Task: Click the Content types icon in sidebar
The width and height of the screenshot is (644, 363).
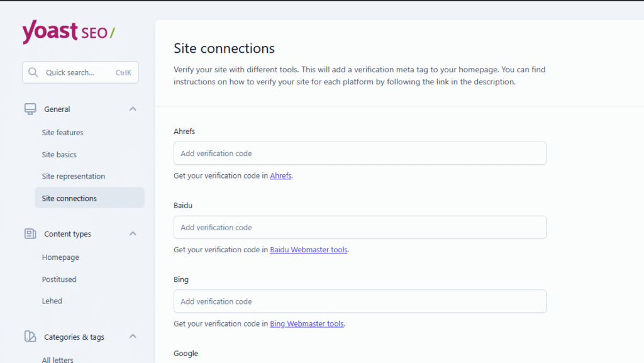Action: 30,234
